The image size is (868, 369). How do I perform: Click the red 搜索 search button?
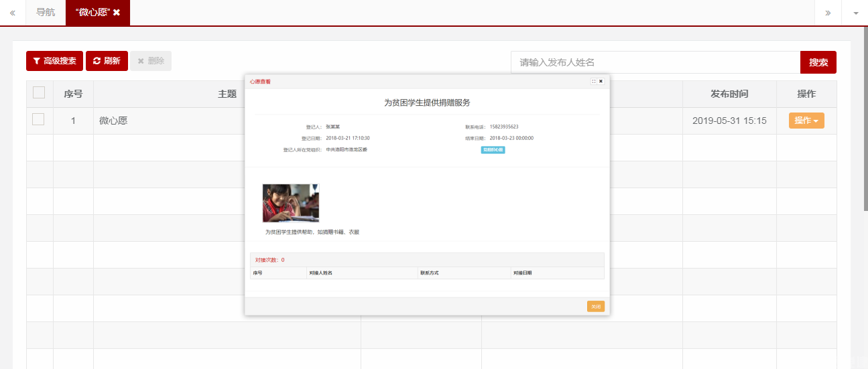tap(818, 62)
